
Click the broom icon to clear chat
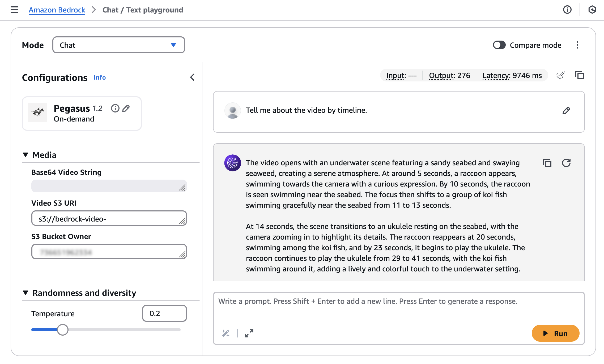560,76
